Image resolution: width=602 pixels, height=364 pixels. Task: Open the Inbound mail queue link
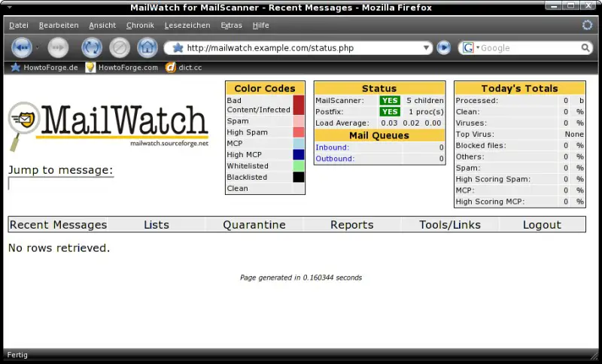pyautogui.click(x=333, y=147)
